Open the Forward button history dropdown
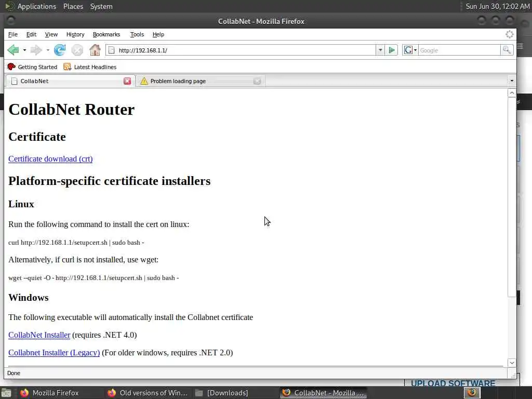This screenshot has height=399, width=532. coord(48,50)
